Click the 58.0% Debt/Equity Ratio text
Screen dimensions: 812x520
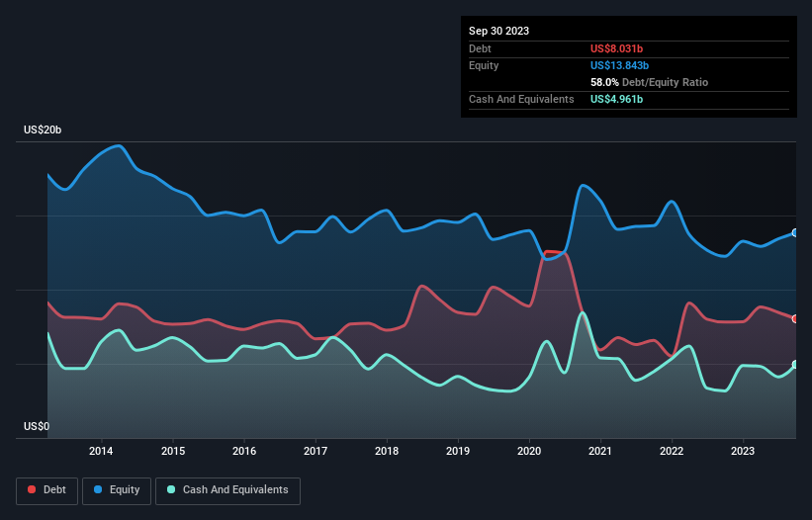pos(650,82)
